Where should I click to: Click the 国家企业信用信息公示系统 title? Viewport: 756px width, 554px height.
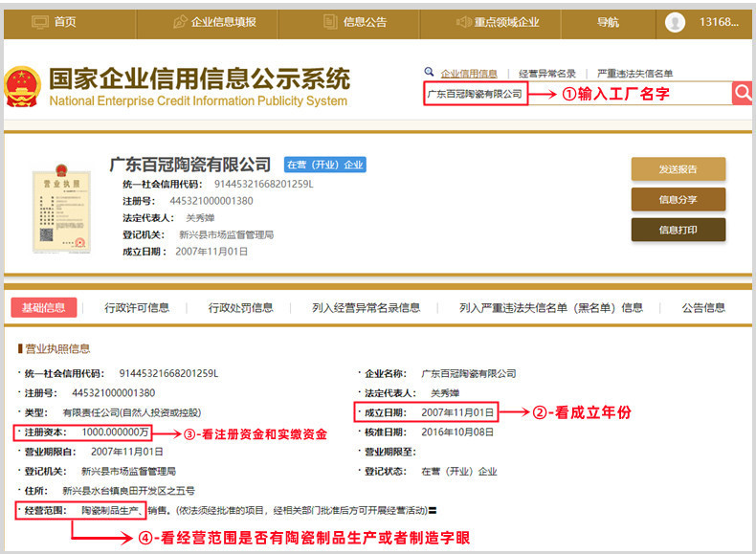coord(200,78)
